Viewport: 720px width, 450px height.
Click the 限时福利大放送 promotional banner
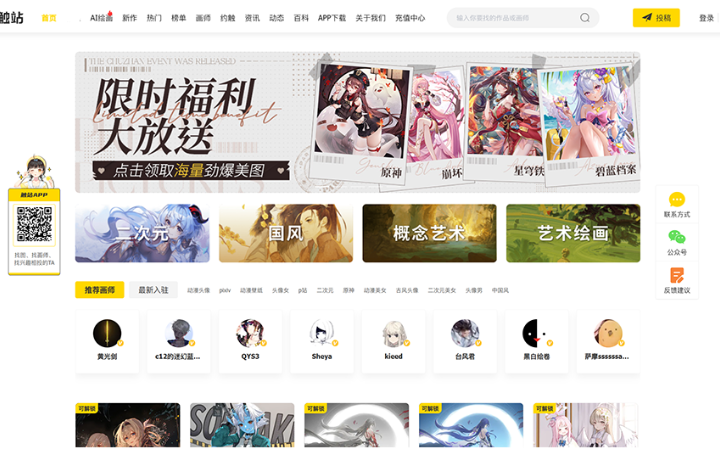[357, 122]
